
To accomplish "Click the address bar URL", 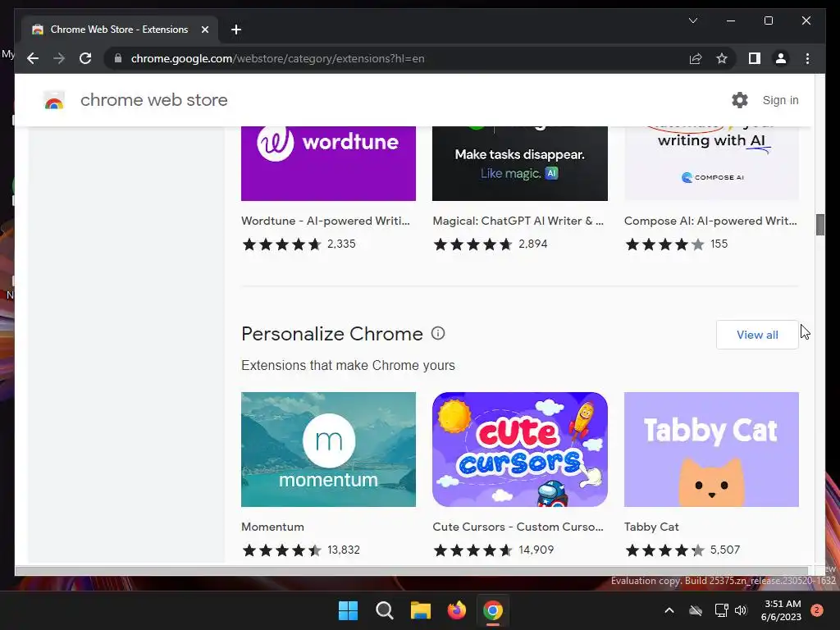I will pos(277,58).
